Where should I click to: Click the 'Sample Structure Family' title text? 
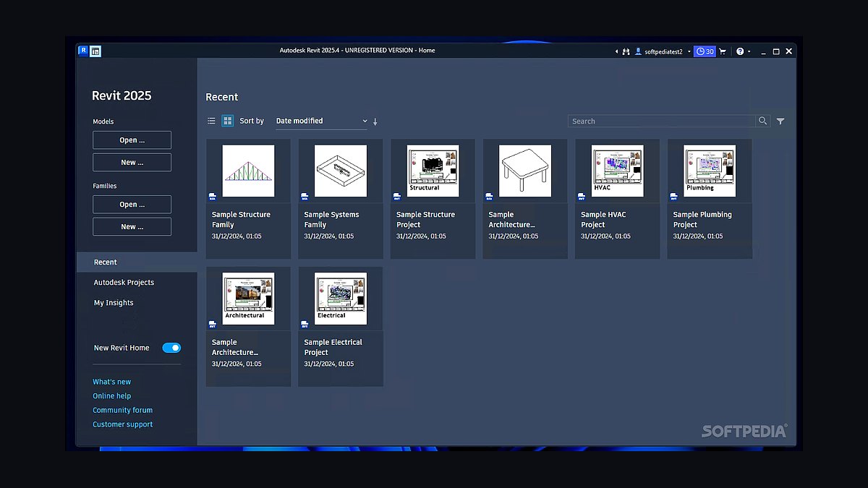point(241,220)
